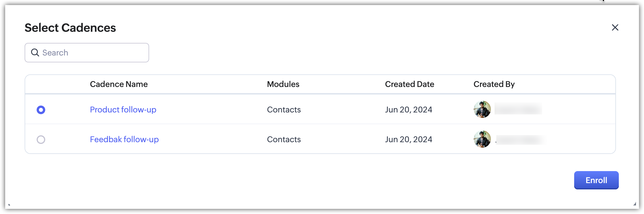Click creator avatar in Feedbak follow-up row
644x214 pixels.
(x=482, y=139)
